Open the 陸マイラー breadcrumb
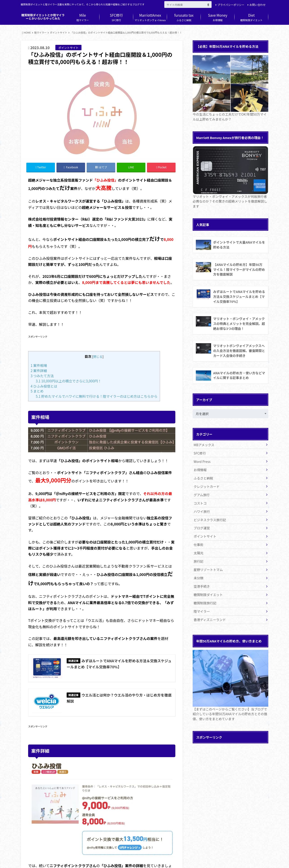Screen dimensions: 289x868 click(x=40, y=33)
